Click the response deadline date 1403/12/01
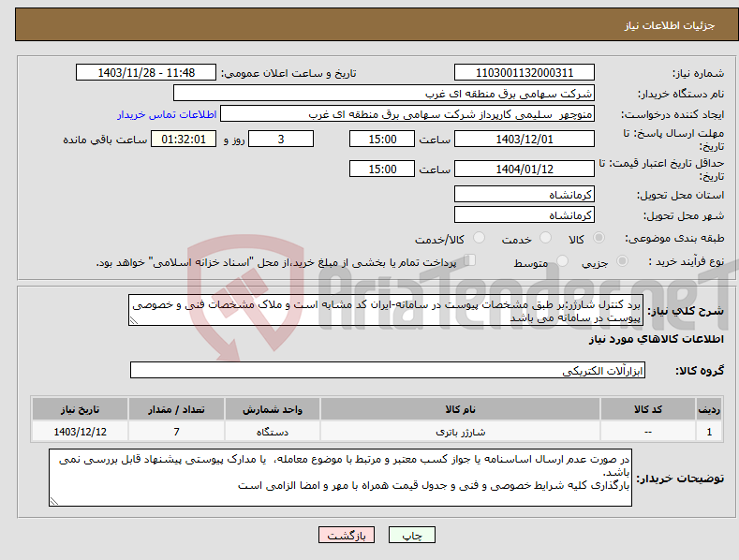The image size is (739, 560). point(525,139)
